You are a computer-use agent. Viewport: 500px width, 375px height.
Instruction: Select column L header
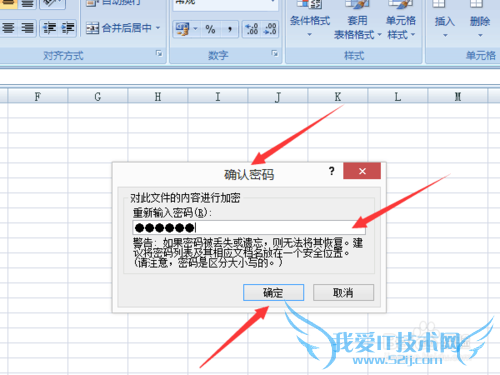coord(398,97)
